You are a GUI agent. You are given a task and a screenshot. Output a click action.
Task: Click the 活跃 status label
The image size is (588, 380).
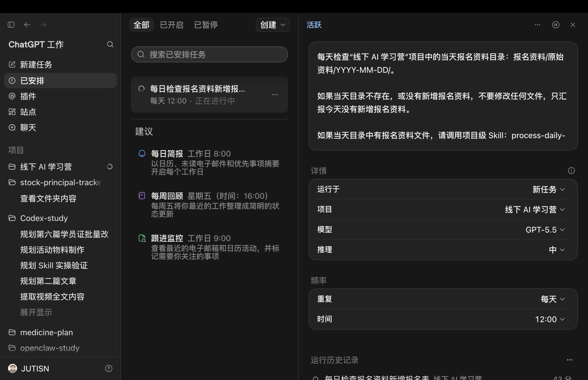[x=314, y=25]
